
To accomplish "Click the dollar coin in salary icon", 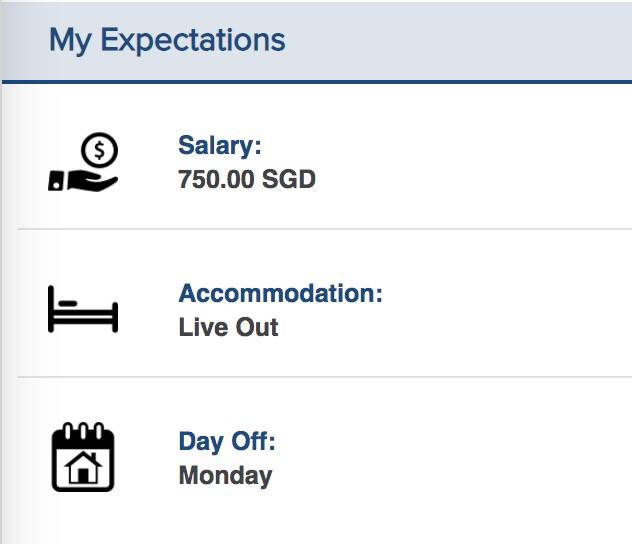I will [100, 151].
